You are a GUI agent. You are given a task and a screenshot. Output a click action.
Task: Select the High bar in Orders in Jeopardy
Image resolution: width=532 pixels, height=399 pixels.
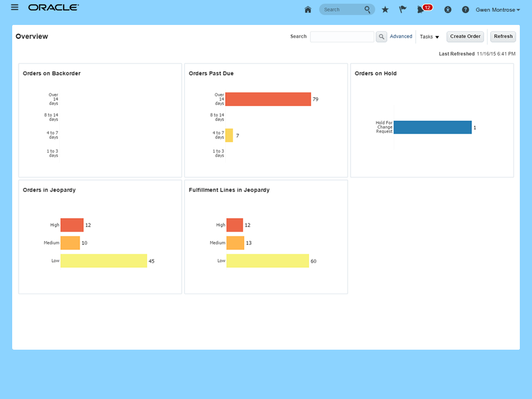pyautogui.click(x=72, y=225)
